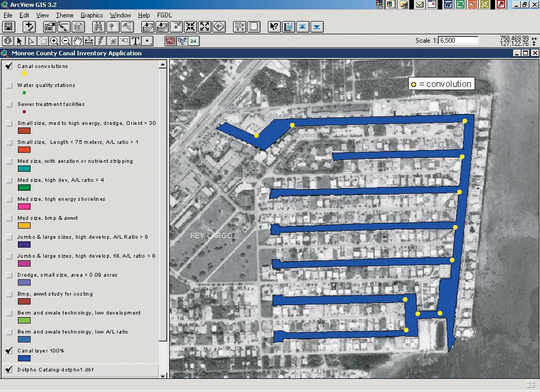Image resolution: width=540 pixels, height=392 pixels.
Task: Open Theme Properties from the toolbar
Action: point(50,26)
